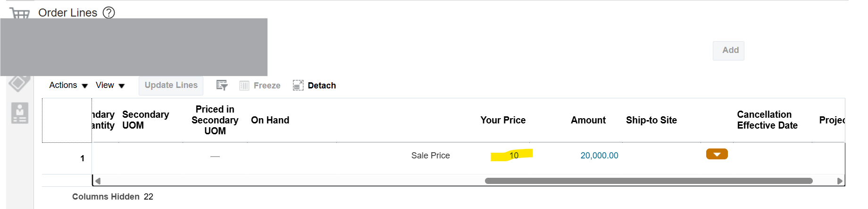Open the orange row actions dropdown
Image resolution: width=868 pixels, height=209 pixels.
coord(717,154)
